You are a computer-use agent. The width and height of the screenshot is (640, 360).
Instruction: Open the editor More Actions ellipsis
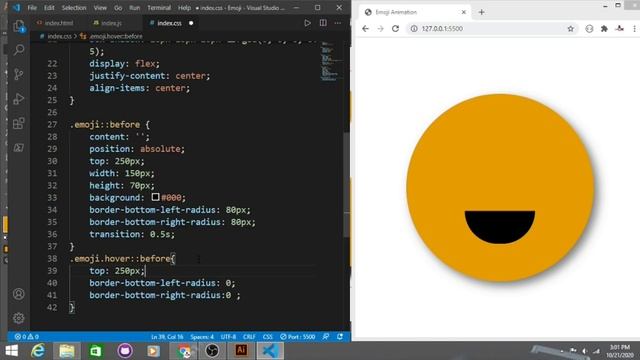tap(338, 23)
